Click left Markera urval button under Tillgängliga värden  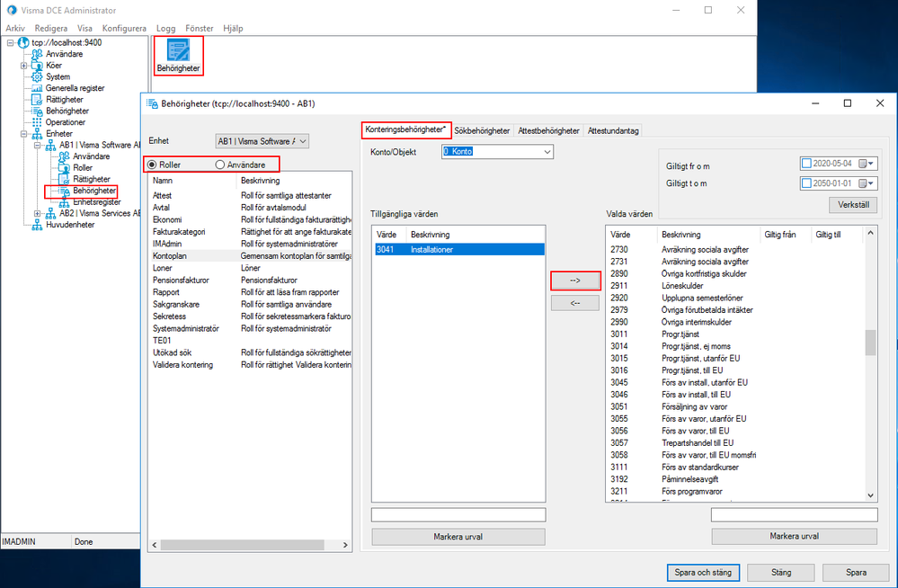[458, 537]
